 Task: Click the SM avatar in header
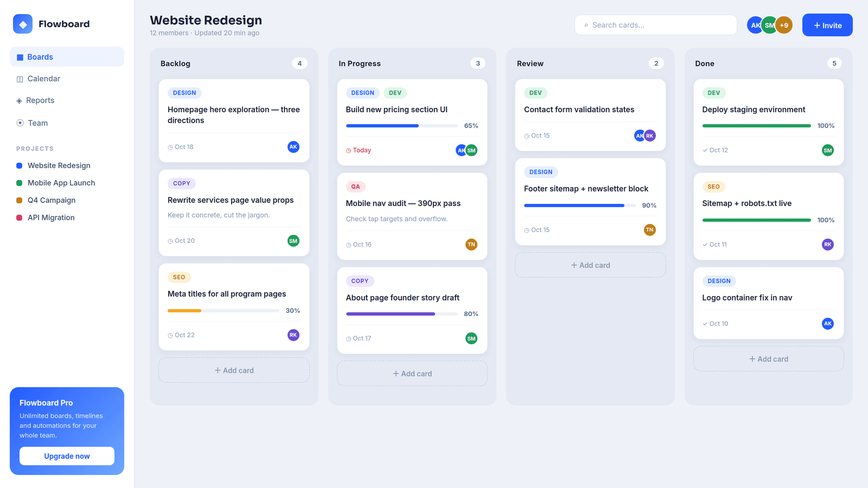tap(769, 25)
